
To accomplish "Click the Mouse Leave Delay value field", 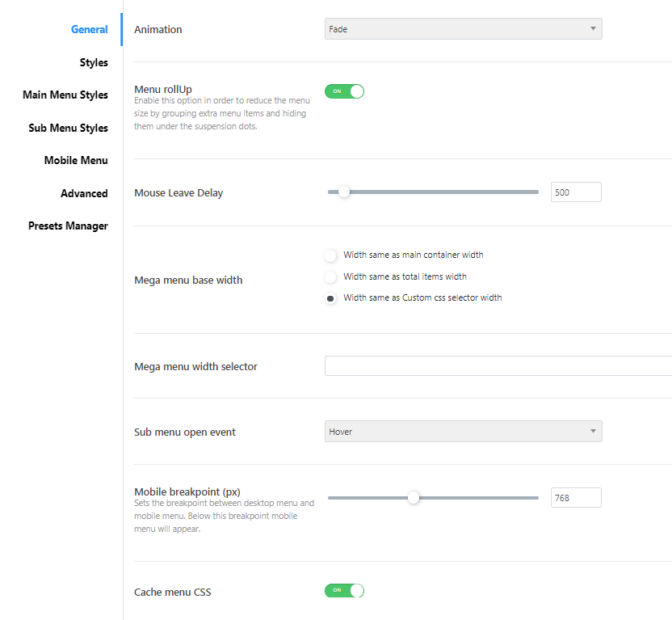I will point(576,192).
